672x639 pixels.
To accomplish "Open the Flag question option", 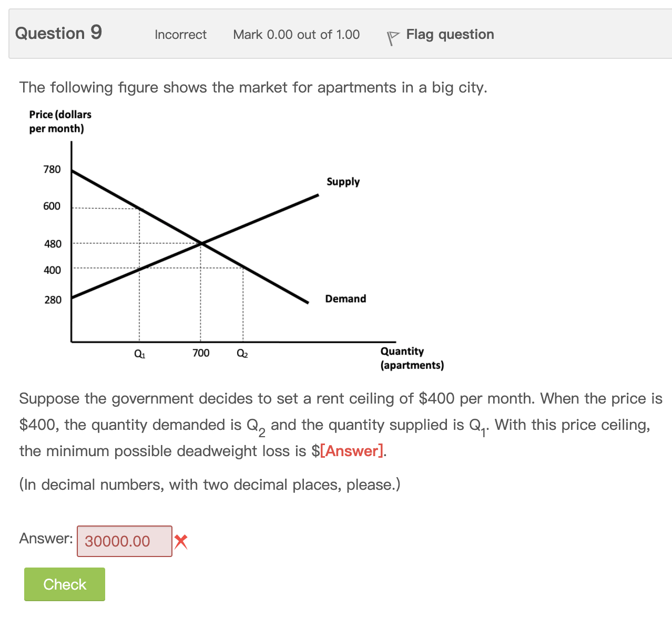I will click(450, 35).
